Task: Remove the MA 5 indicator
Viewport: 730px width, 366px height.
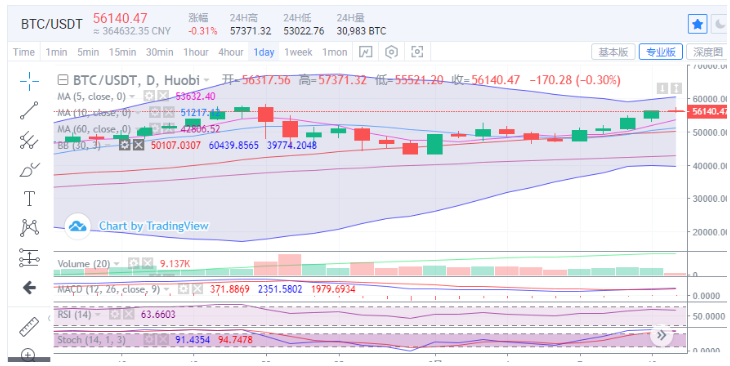Action: tap(162, 96)
